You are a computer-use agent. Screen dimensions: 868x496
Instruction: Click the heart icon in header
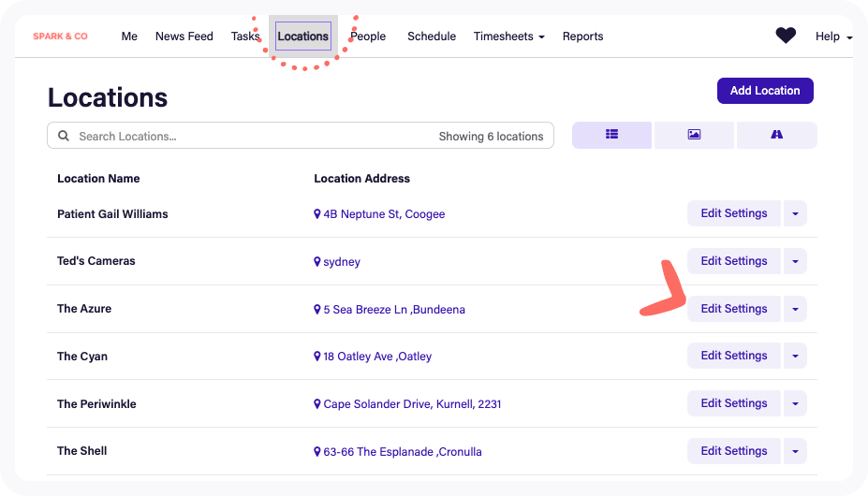[786, 36]
